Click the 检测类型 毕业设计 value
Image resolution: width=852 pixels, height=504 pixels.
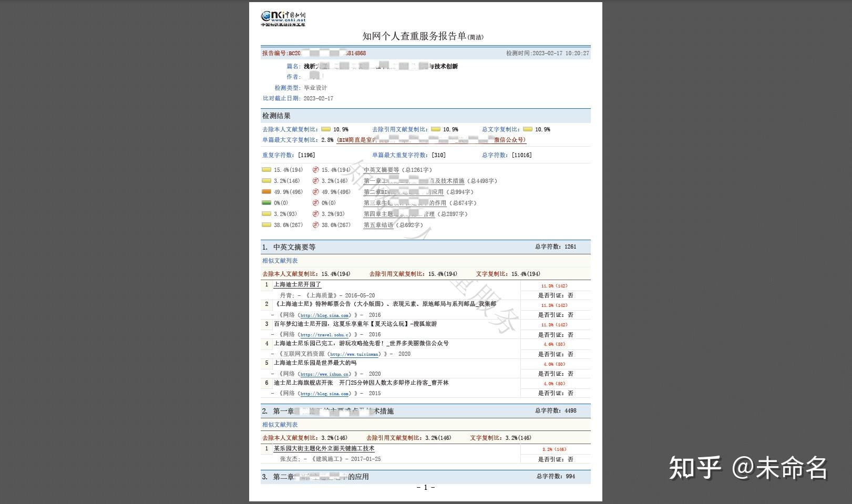[315, 88]
